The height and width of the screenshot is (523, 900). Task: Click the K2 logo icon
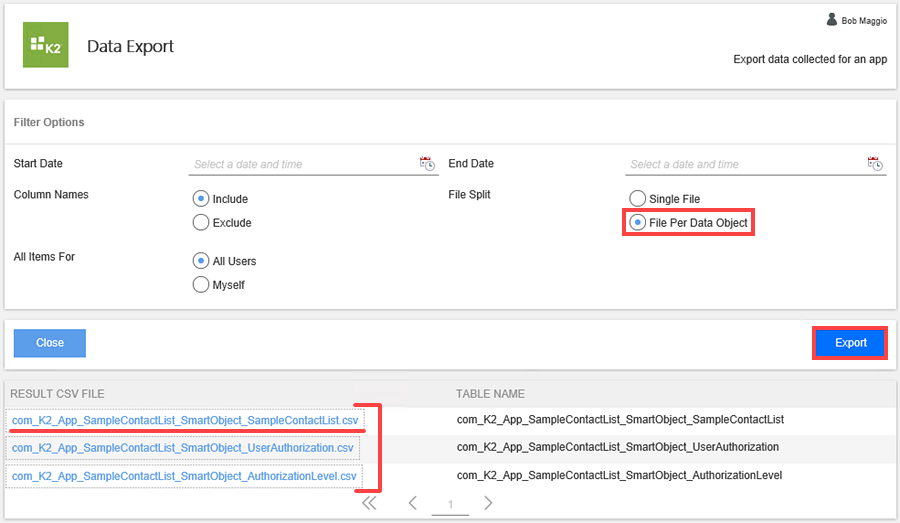(x=45, y=45)
